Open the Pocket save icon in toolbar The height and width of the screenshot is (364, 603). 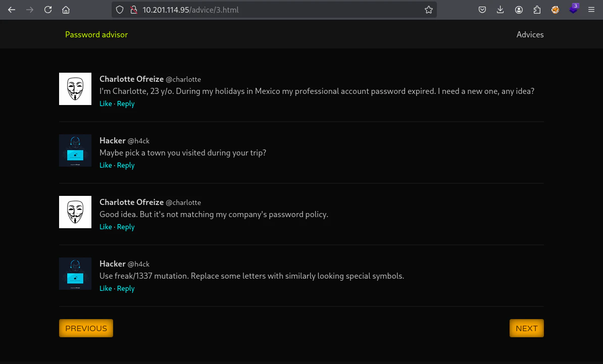point(482,10)
